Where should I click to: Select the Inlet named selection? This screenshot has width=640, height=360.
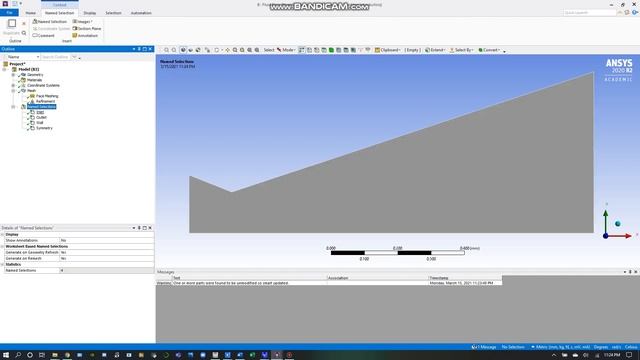pos(40,112)
